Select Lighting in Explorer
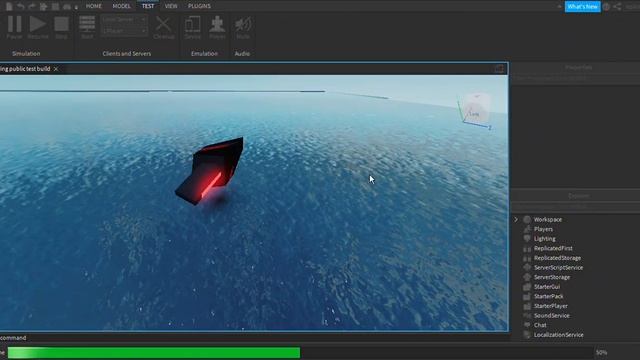This screenshot has height=360, width=640. click(544, 239)
